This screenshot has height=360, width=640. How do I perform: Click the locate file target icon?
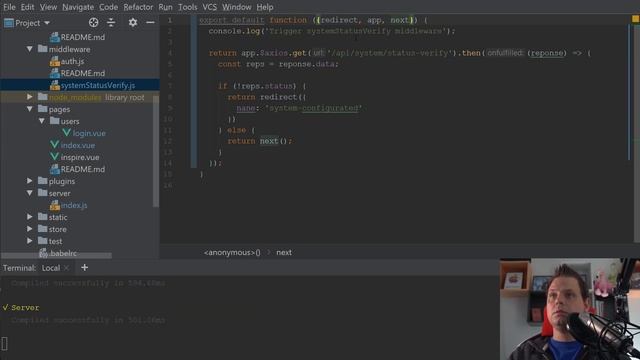click(93, 22)
